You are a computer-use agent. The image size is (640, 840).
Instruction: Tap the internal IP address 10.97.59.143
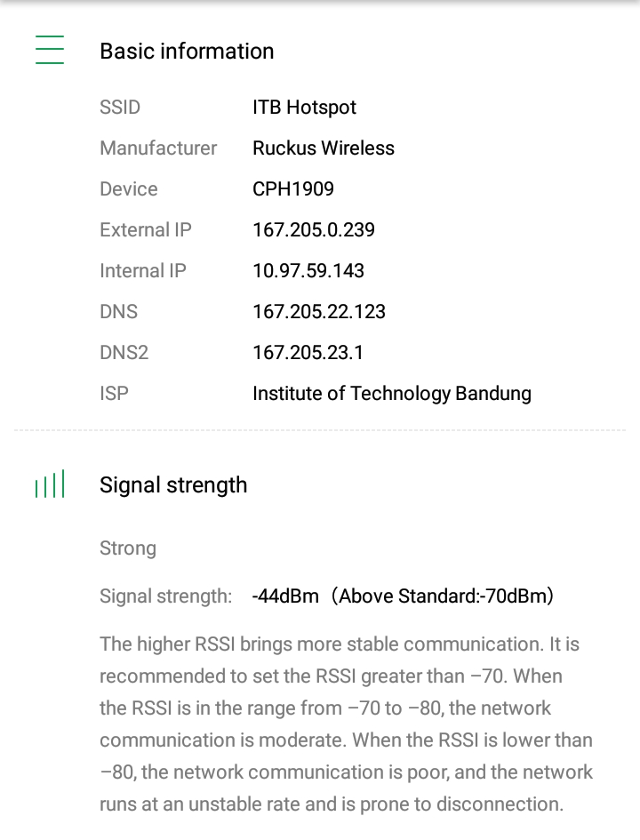(308, 271)
